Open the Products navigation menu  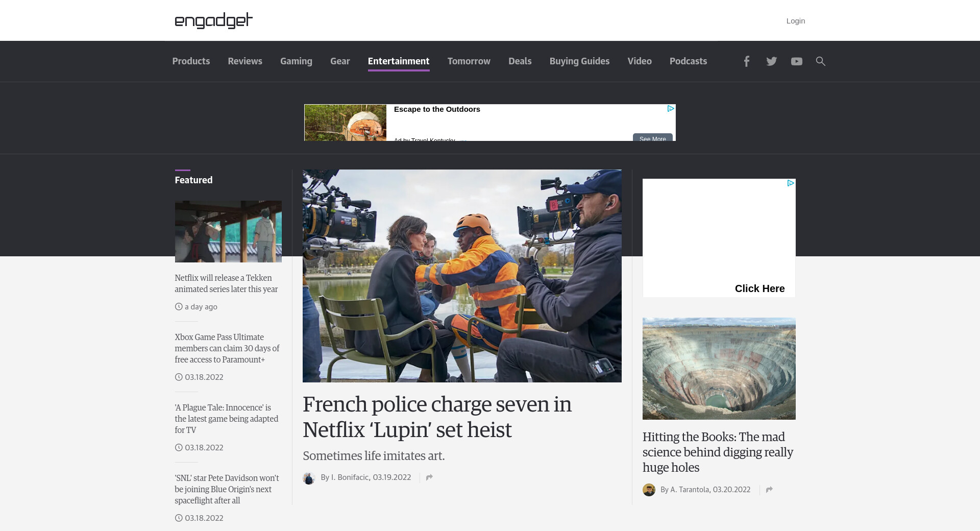click(191, 61)
